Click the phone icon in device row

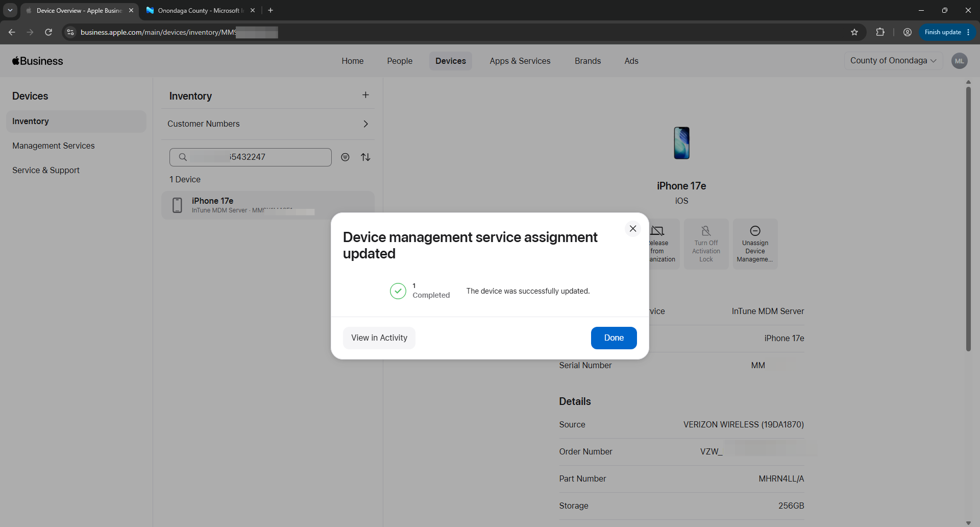tap(177, 205)
